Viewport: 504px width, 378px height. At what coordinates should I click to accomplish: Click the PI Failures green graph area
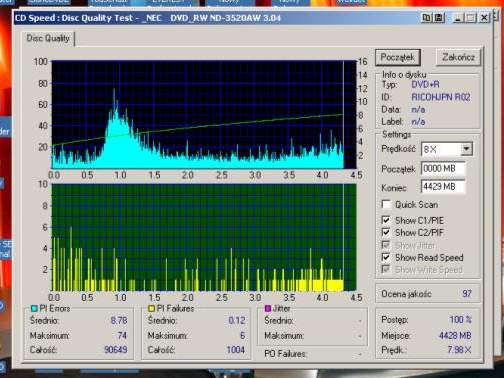click(204, 237)
